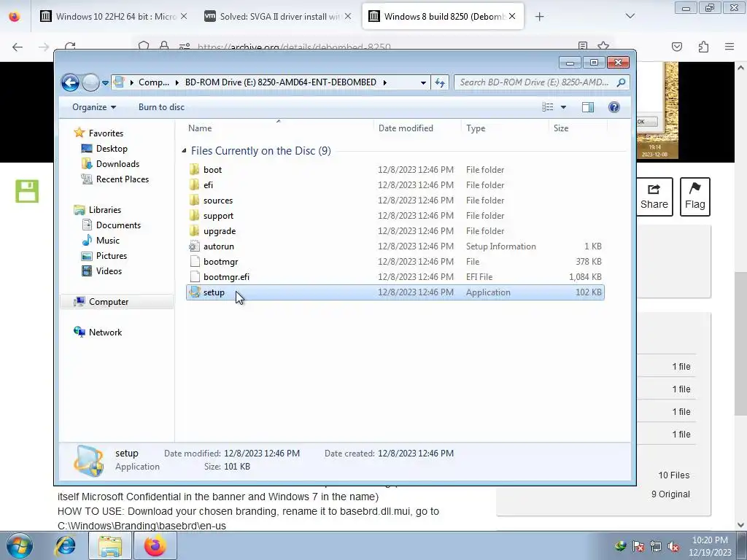Select the setup application file
The height and width of the screenshot is (560, 747).
click(395, 292)
